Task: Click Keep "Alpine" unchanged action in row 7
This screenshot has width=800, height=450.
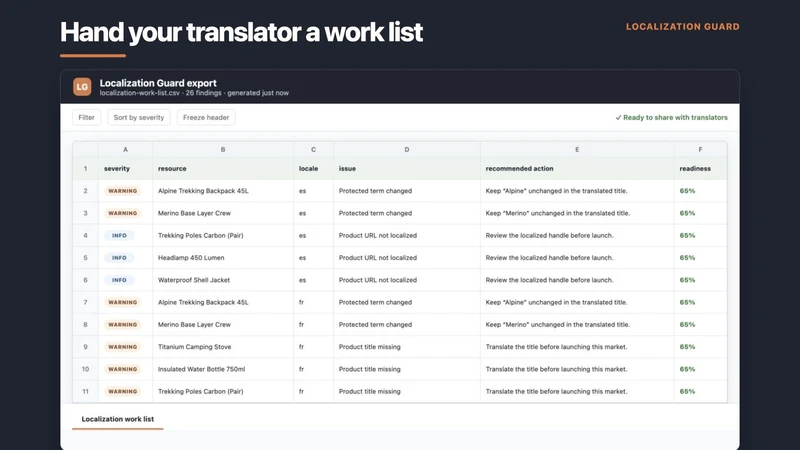Action: click(556, 302)
